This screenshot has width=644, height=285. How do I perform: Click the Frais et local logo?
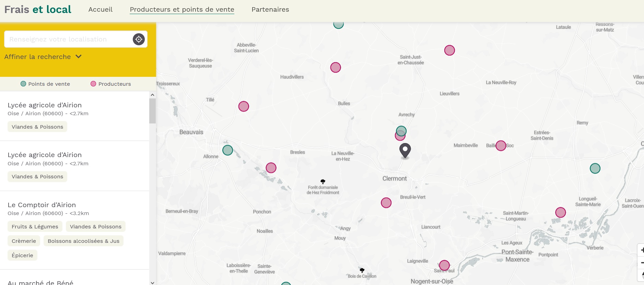point(38,10)
